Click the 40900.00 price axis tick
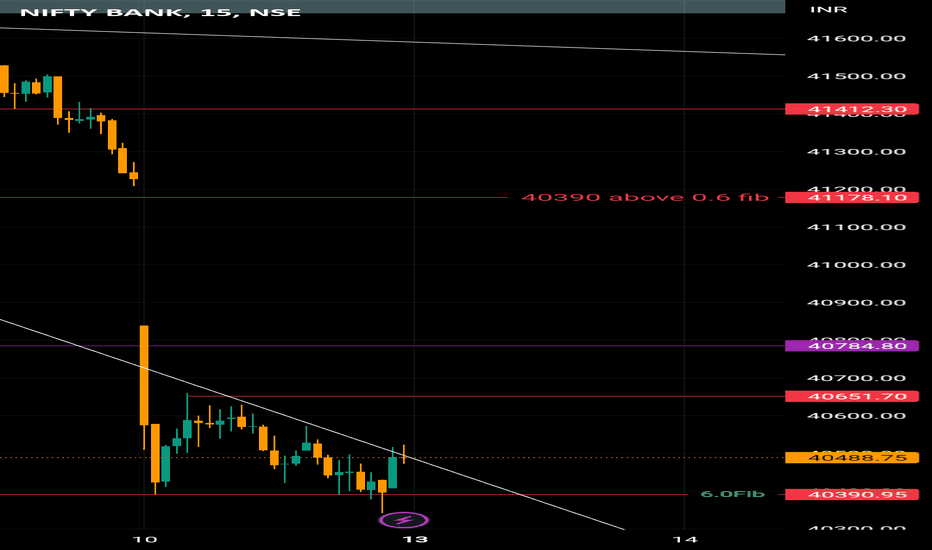 coord(856,303)
